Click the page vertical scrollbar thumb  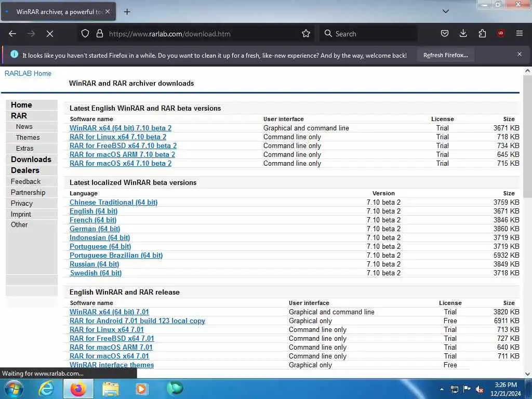point(527,137)
